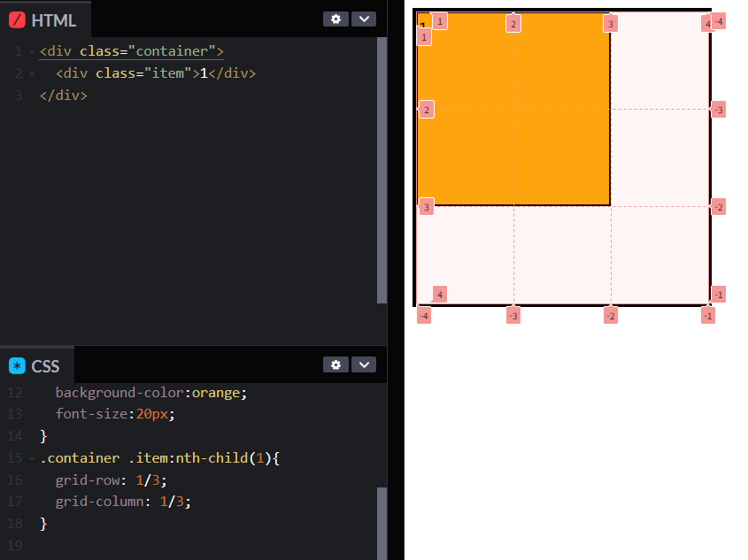The height and width of the screenshot is (560, 748).
Task: Click the CSS editor vertical scrollbar
Action: point(382,523)
